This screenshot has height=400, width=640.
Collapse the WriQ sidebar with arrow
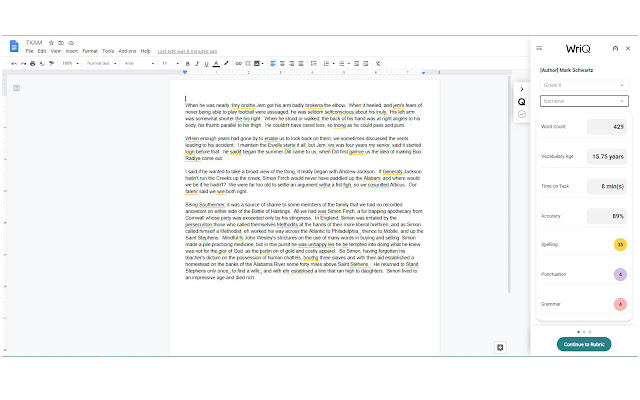tap(521, 88)
